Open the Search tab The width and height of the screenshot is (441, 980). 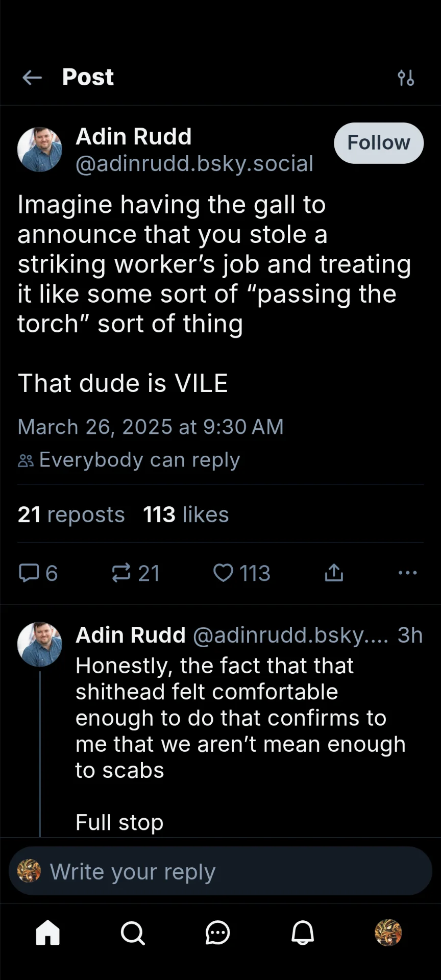(133, 933)
